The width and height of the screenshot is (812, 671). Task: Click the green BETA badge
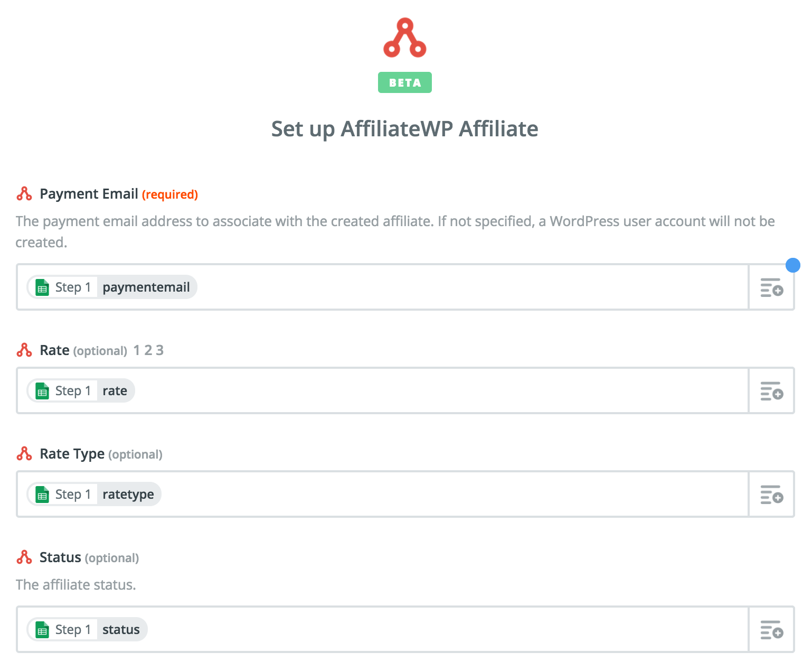[x=405, y=82]
